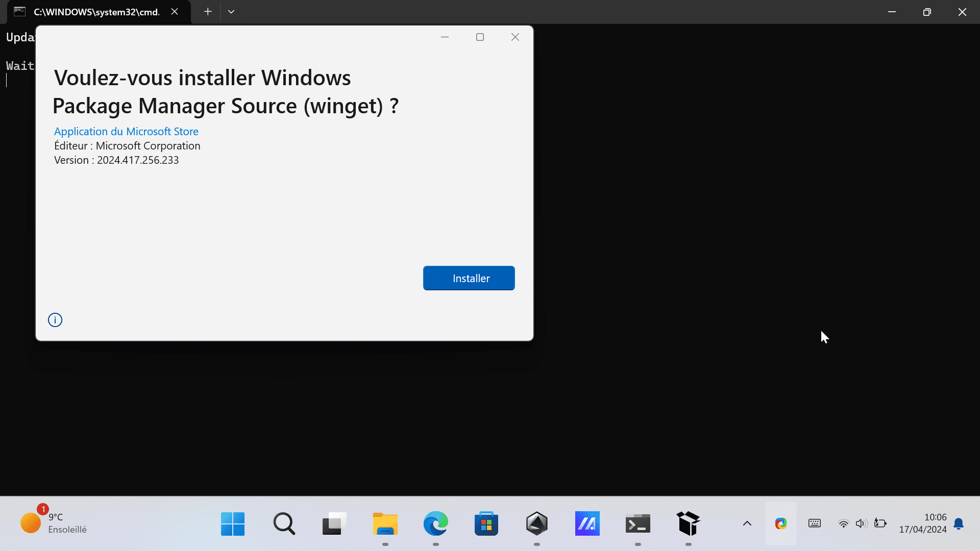Open Task View on taskbar
The width and height of the screenshot is (980, 551).
(334, 523)
